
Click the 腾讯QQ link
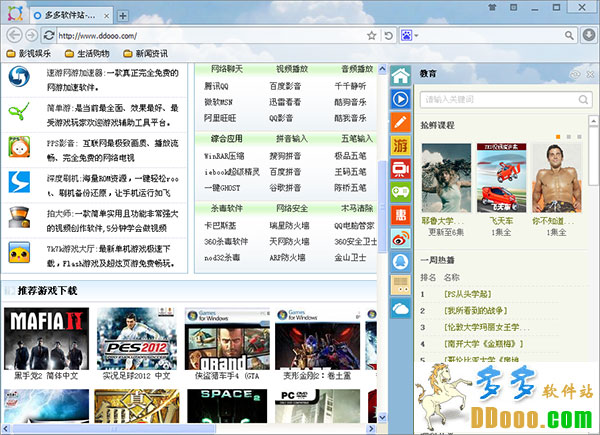coord(216,86)
